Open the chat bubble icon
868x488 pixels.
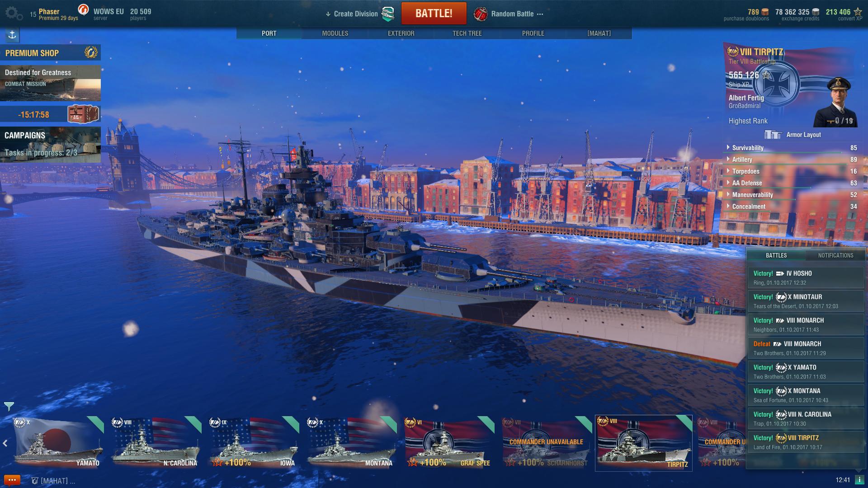pyautogui.click(x=12, y=480)
